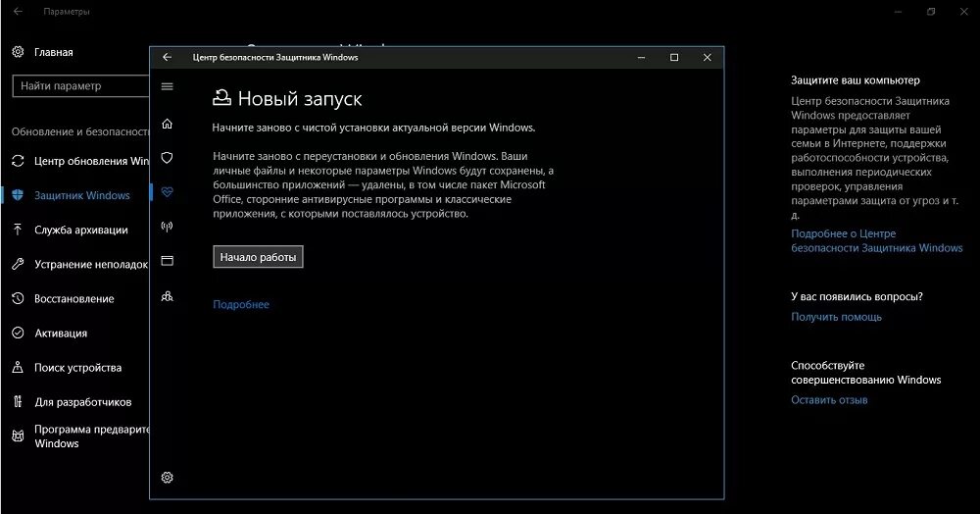Click the Устранение неполадок wrench icon
980x514 pixels.
pos(18,264)
